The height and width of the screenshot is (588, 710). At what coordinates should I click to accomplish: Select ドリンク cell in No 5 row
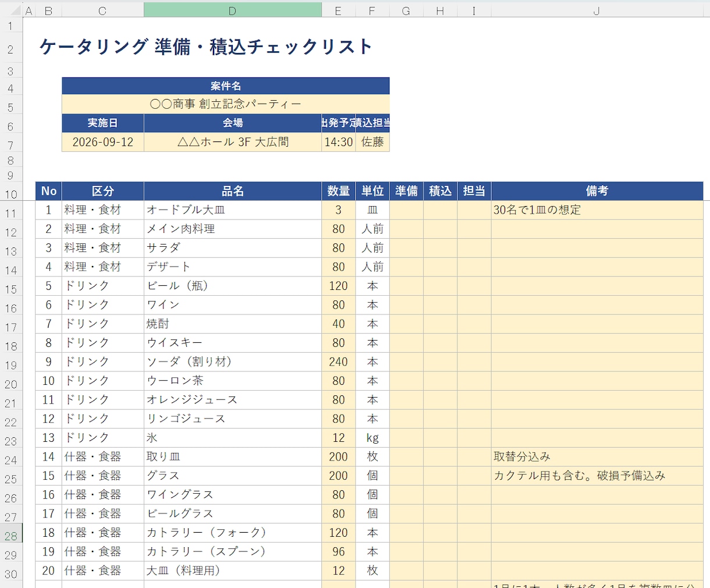(x=103, y=286)
